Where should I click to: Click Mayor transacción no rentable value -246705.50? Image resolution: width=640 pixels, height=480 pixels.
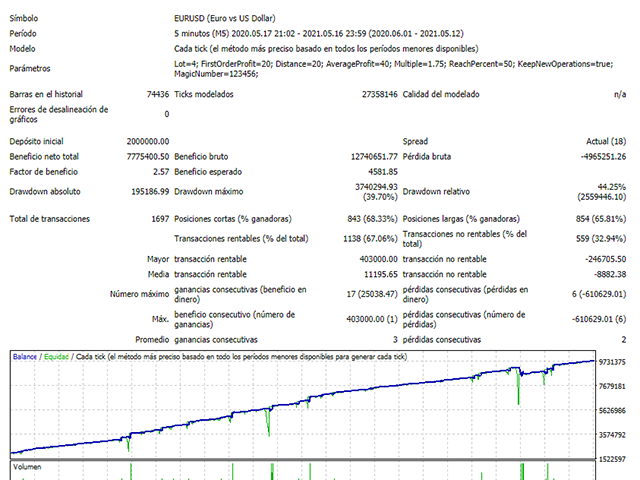605,259
